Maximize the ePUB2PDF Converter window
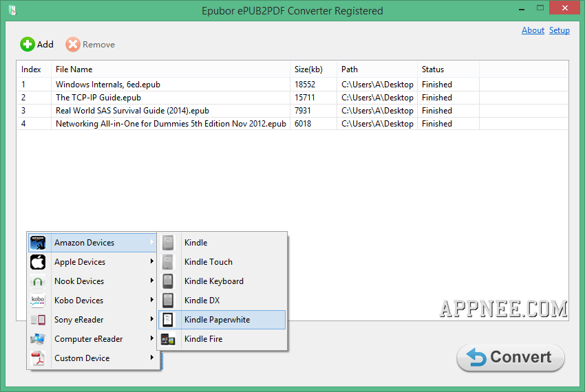 point(540,8)
